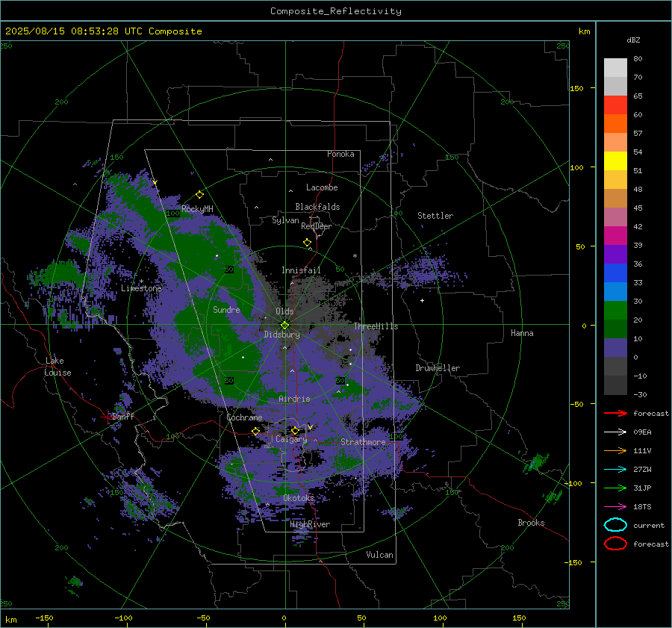672x628 pixels.
Task: Click the Stettler label
Action: 435,216
